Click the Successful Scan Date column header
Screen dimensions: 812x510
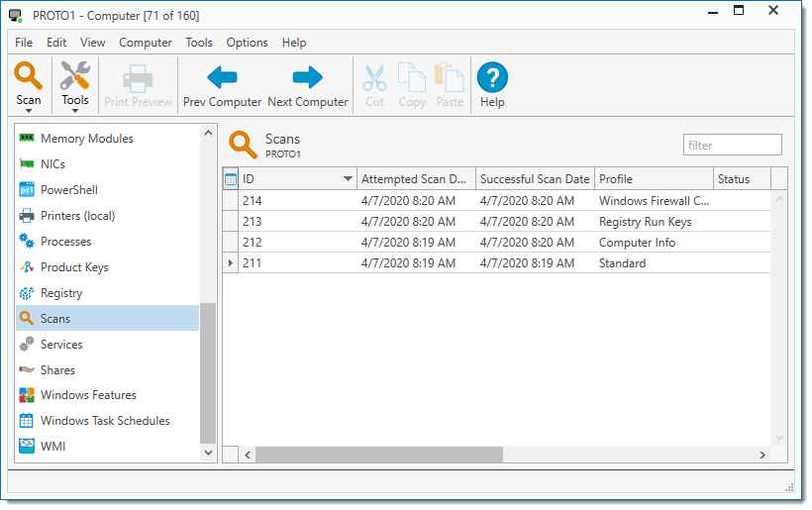coord(534,179)
